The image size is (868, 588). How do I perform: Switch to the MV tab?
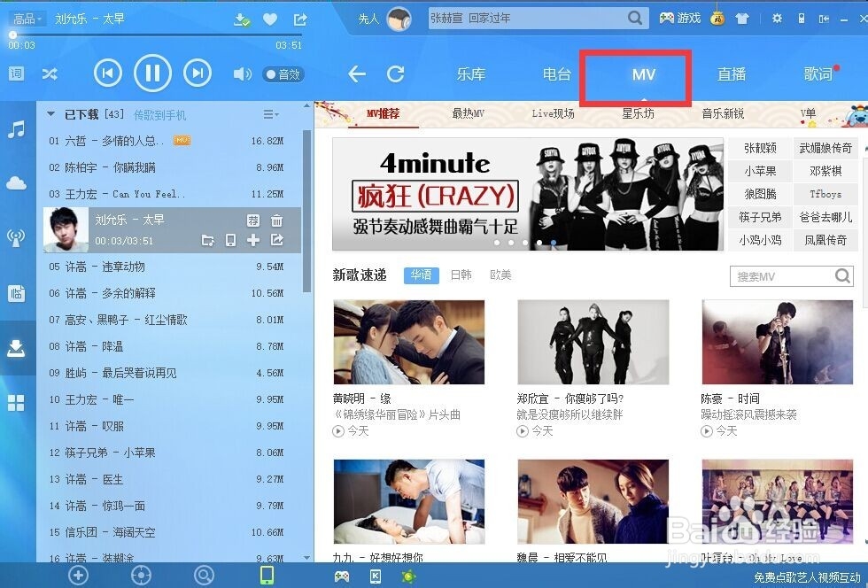tap(644, 74)
